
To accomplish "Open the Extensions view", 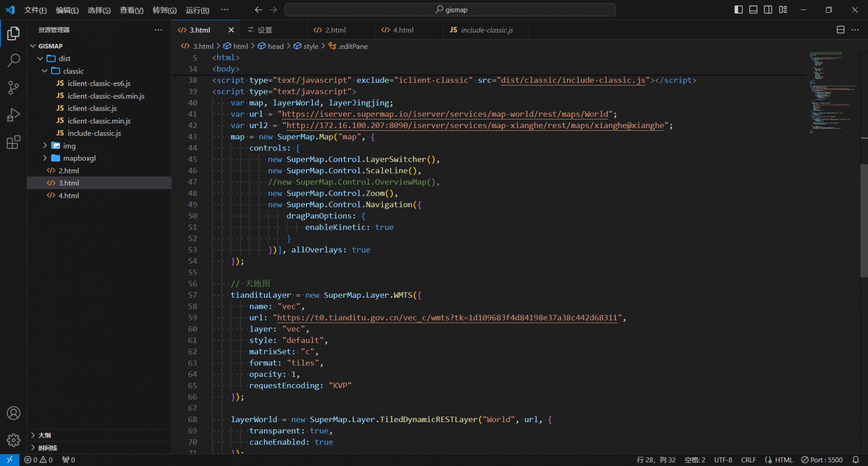I will click(13, 142).
